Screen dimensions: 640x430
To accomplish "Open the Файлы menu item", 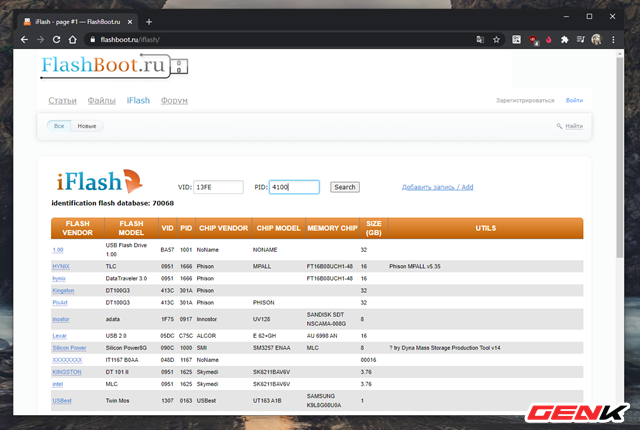I will [102, 100].
